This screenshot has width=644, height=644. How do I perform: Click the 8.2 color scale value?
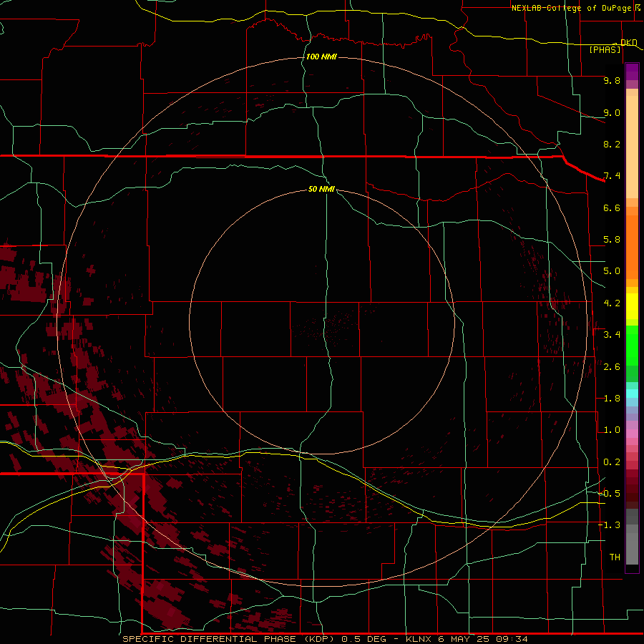612,144
